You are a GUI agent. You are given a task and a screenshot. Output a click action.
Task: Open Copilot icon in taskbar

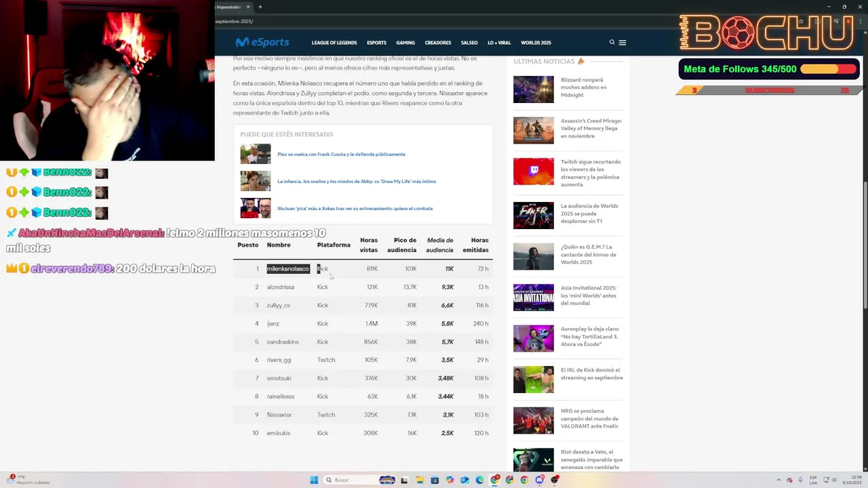[450, 480]
